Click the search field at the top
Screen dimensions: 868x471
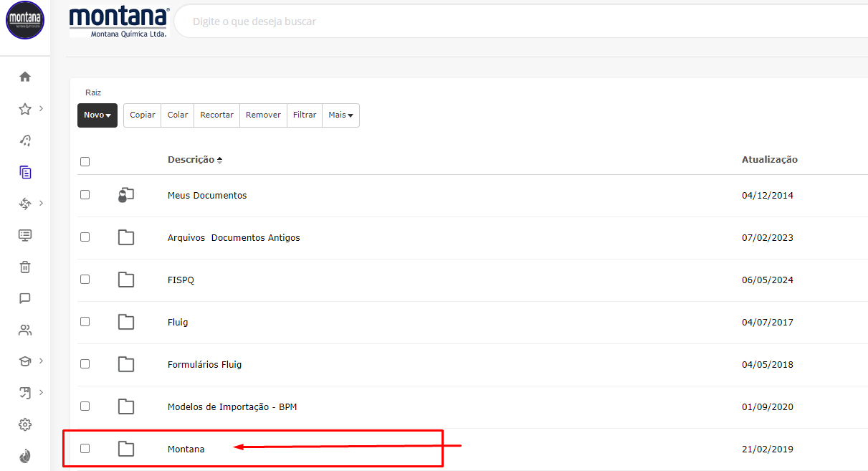coord(502,22)
